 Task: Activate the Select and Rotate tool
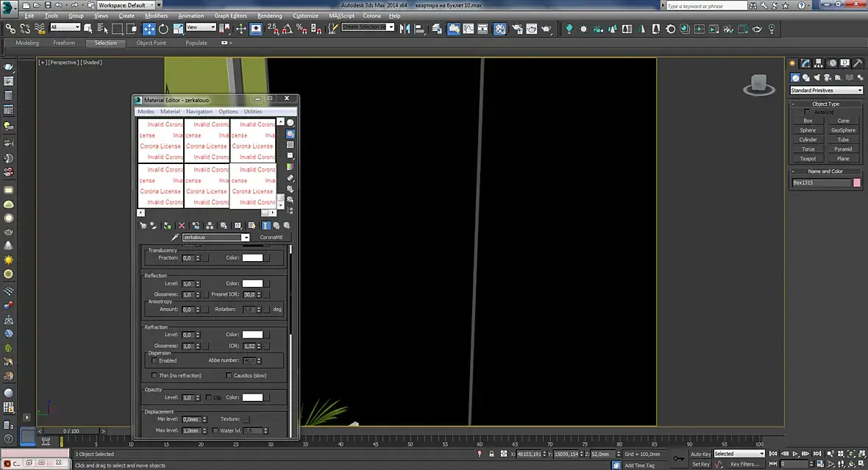(x=163, y=29)
